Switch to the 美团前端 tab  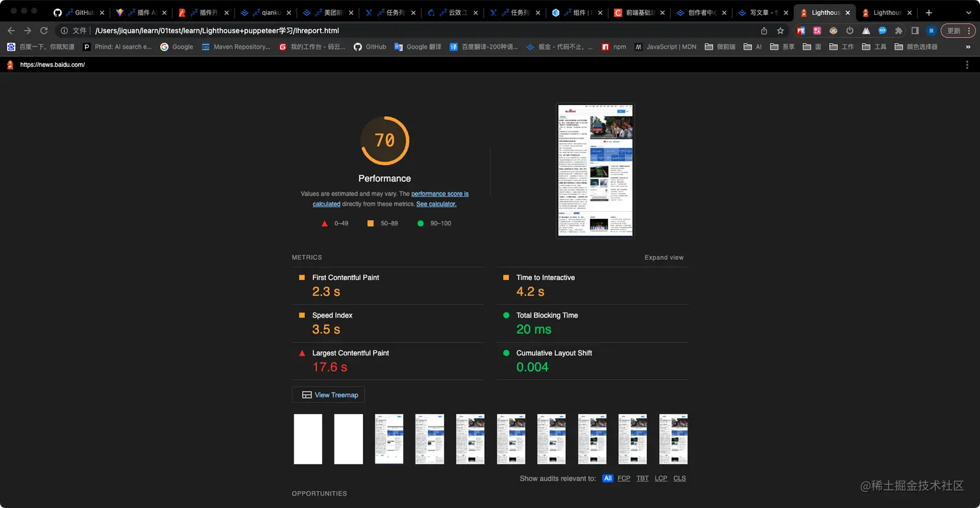pos(328,12)
